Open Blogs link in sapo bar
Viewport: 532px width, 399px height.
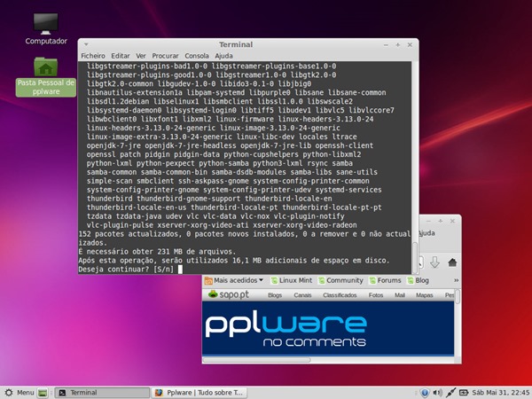click(275, 295)
